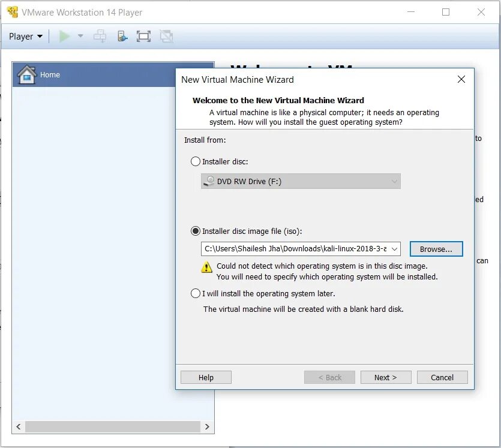Click the removable devices toolbar icon
This screenshot has height=448, width=501.
[x=122, y=36]
